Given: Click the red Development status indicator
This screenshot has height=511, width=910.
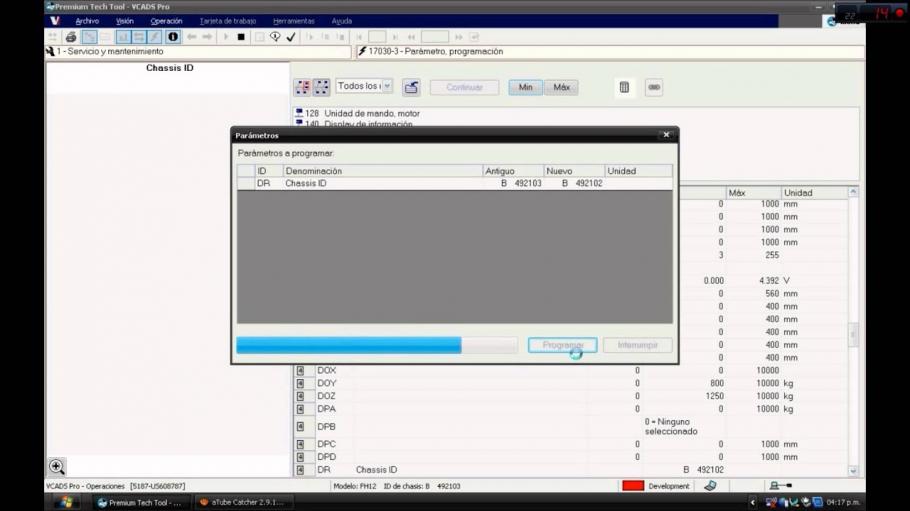Looking at the screenshot, I should (x=633, y=485).
